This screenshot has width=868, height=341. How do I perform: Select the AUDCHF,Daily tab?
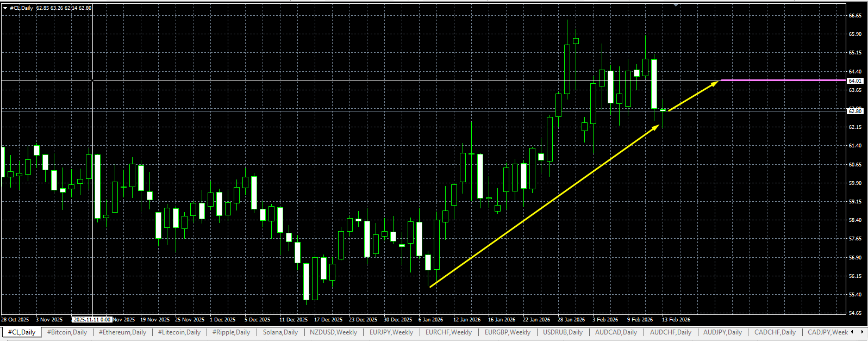click(x=671, y=332)
